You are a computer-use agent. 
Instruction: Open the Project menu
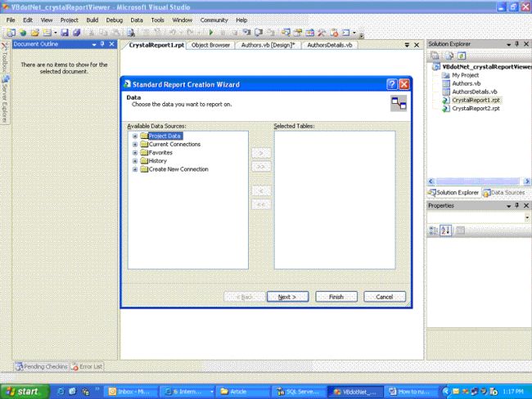click(70, 20)
